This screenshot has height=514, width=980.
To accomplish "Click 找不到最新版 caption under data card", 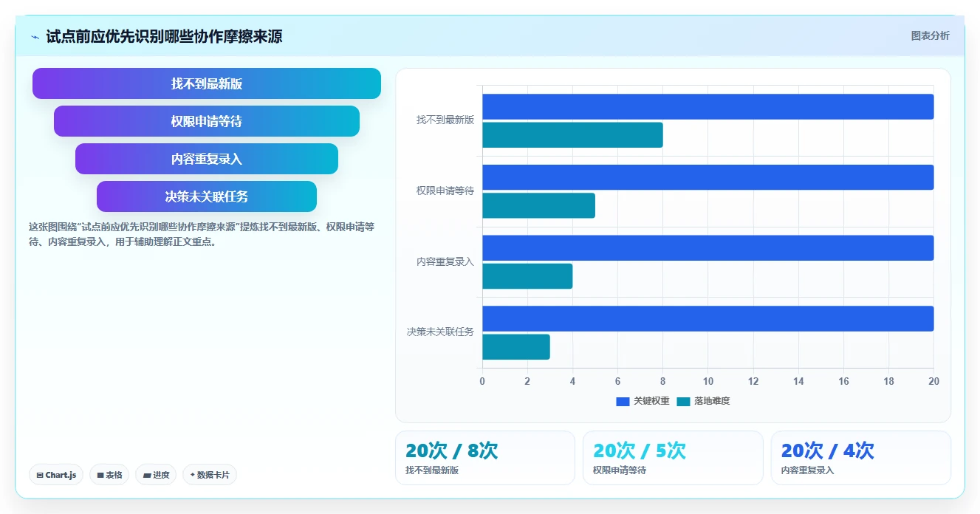I will click(x=432, y=470).
